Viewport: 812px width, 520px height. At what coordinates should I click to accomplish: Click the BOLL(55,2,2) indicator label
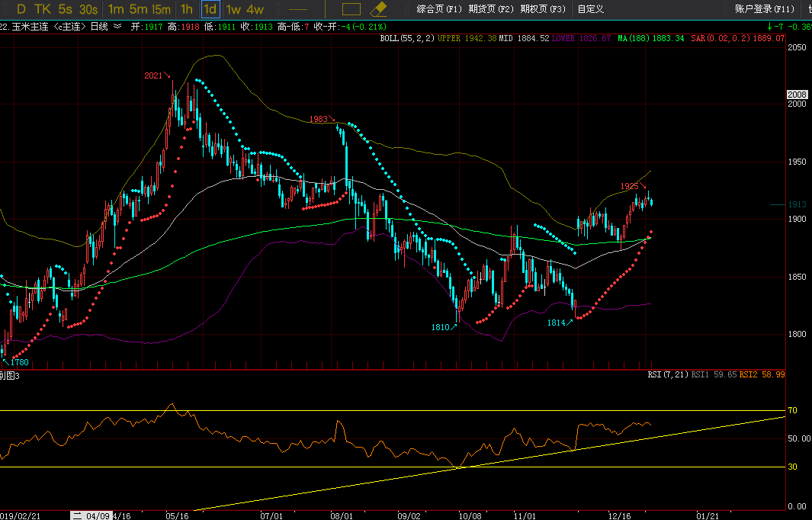point(408,38)
